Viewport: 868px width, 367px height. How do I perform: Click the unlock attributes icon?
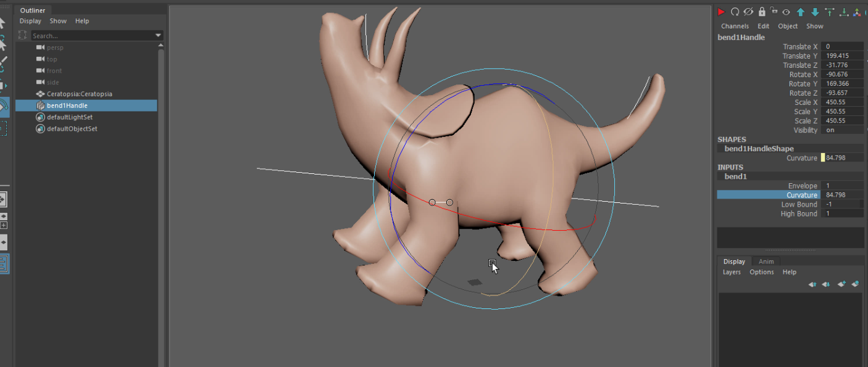click(774, 12)
